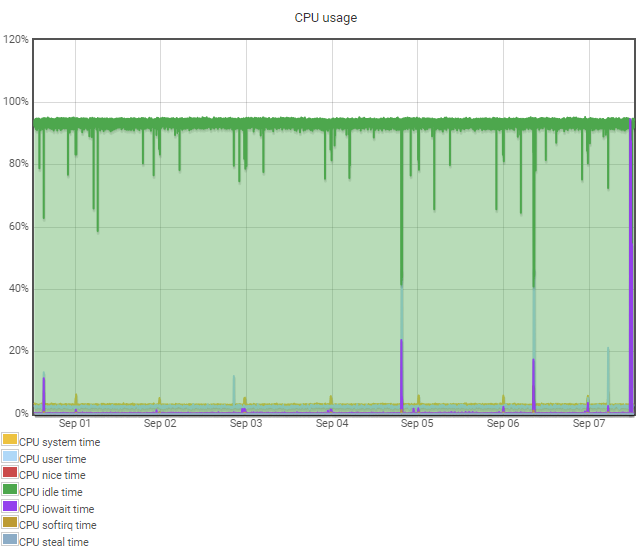
Task: Select the 'CPU idle time' legend label
Action: (51, 492)
